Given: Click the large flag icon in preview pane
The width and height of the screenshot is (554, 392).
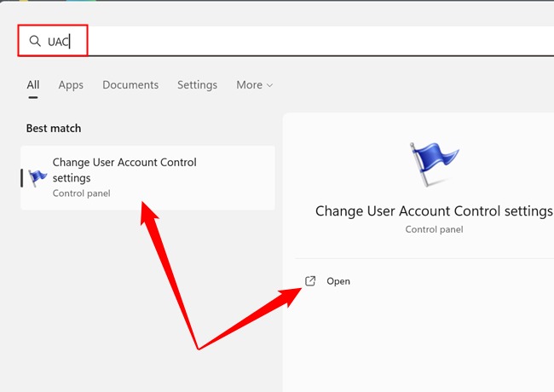Looking at the screenshot, I should (x=434, y=164).
